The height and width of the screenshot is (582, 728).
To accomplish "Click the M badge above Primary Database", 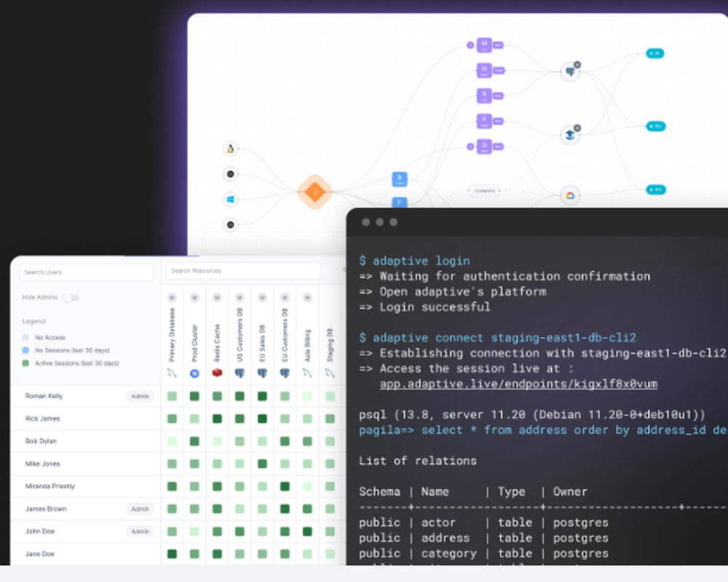I will [172, 297].
